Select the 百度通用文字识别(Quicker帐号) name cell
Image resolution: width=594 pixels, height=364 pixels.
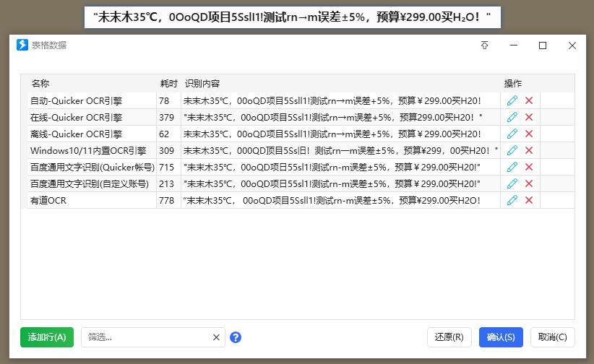click(x=92, y=167)
